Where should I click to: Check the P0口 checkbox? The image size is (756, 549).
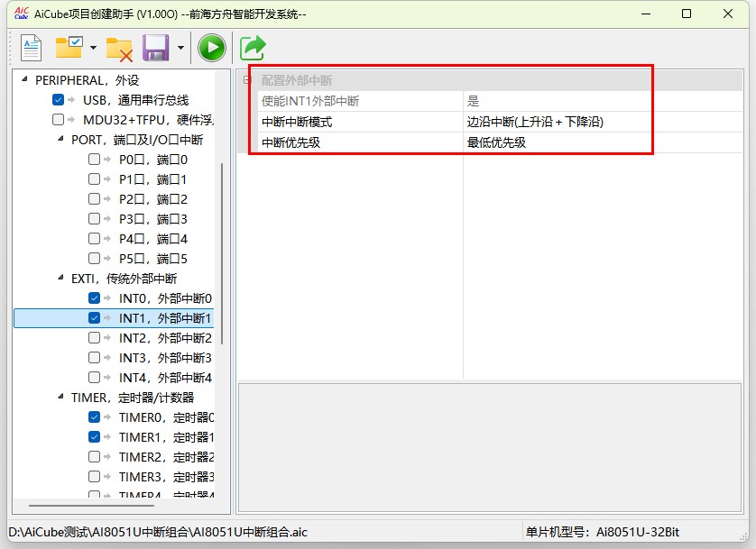coord(94,159)
